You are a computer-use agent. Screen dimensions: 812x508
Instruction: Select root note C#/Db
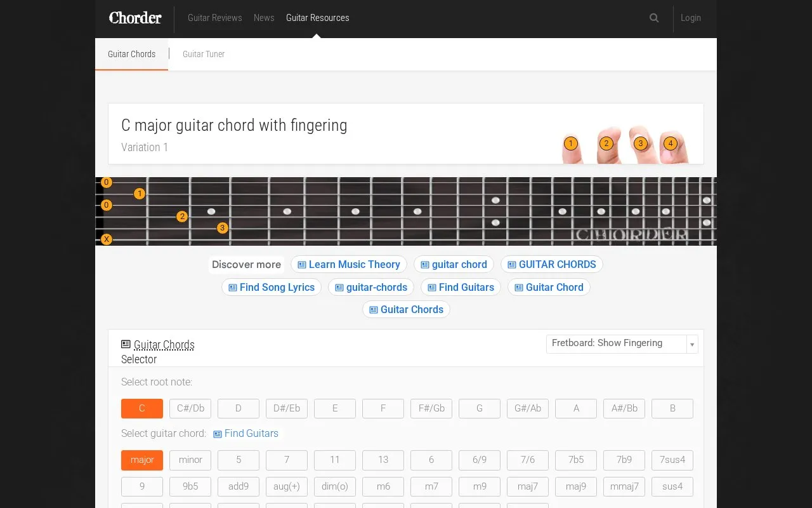pyautogui.click(x=190, y=408)
